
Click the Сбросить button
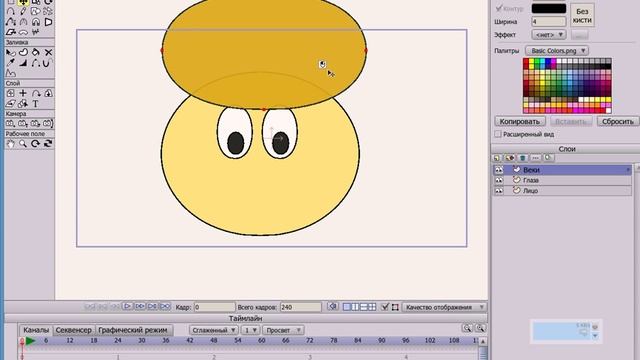(618, 121)
